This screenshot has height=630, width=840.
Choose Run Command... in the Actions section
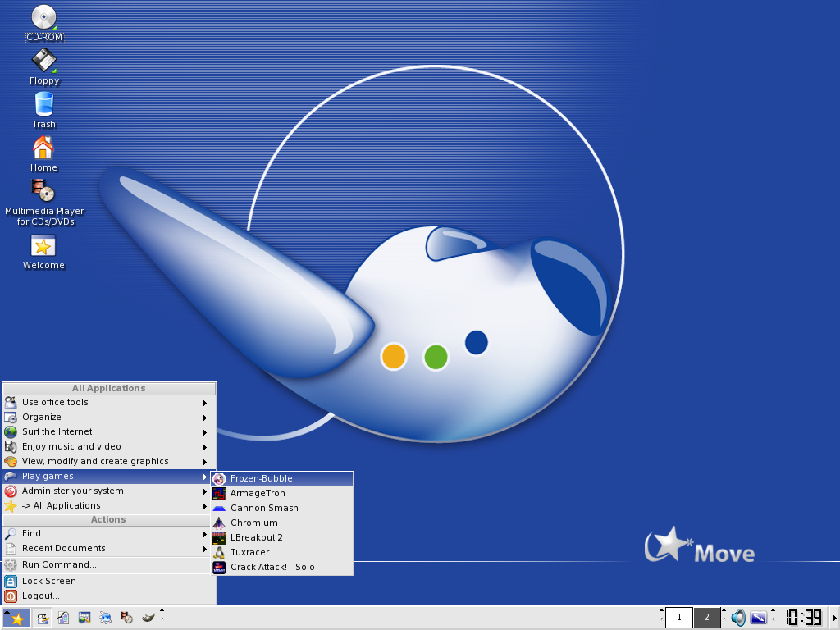tap(109, 564)
